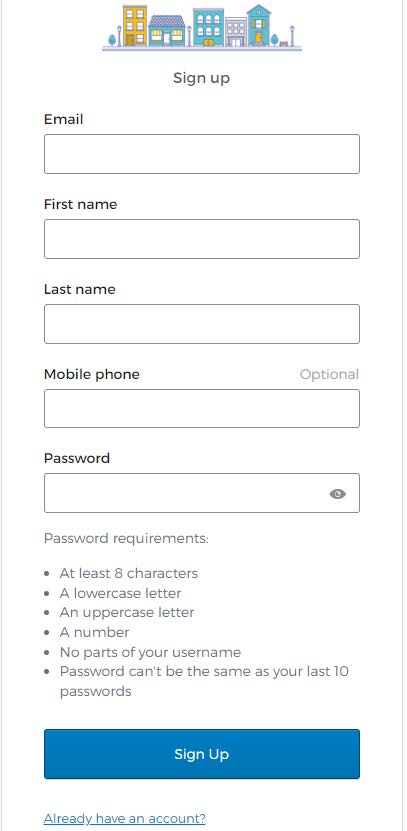Select the "At least 8 characters" requirement
The width and height of the screenshot is (407, 831).
click(x=129, y=573)
